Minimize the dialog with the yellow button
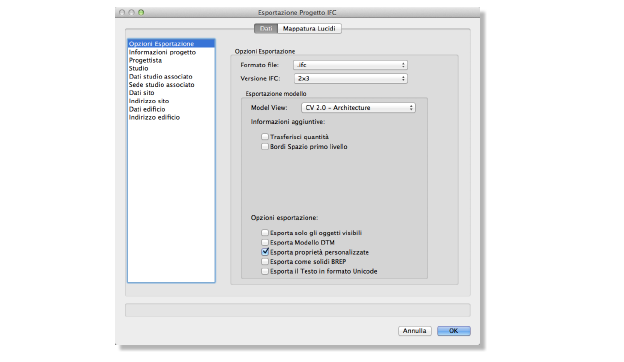Image resolution: width=624 pixels, height=362 pixels. click(x=131, y=13)
